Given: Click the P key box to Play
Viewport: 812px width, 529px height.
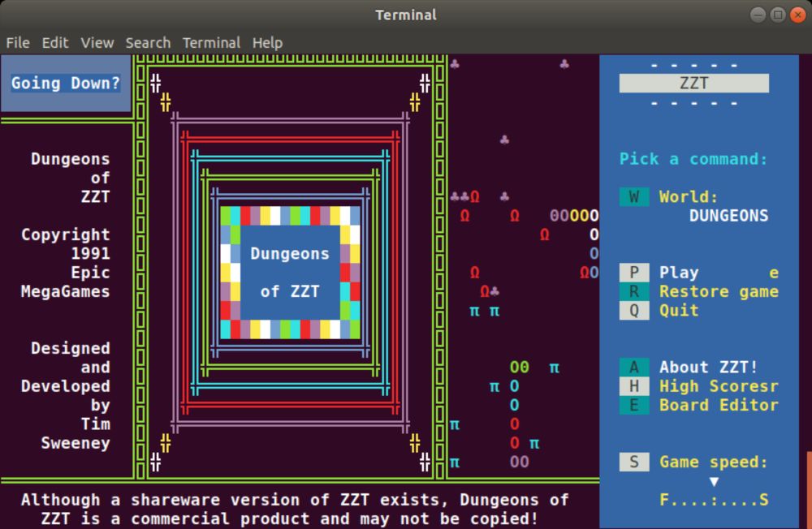Looking at the screenshot, I should pyautogui.click(x=634, y=273).
